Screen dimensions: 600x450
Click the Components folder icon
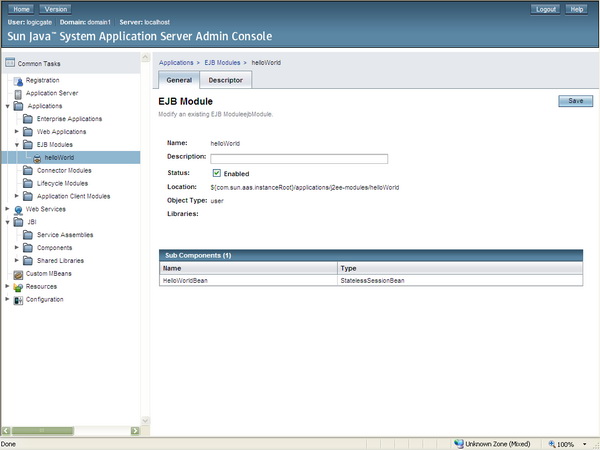pos(28,248)
